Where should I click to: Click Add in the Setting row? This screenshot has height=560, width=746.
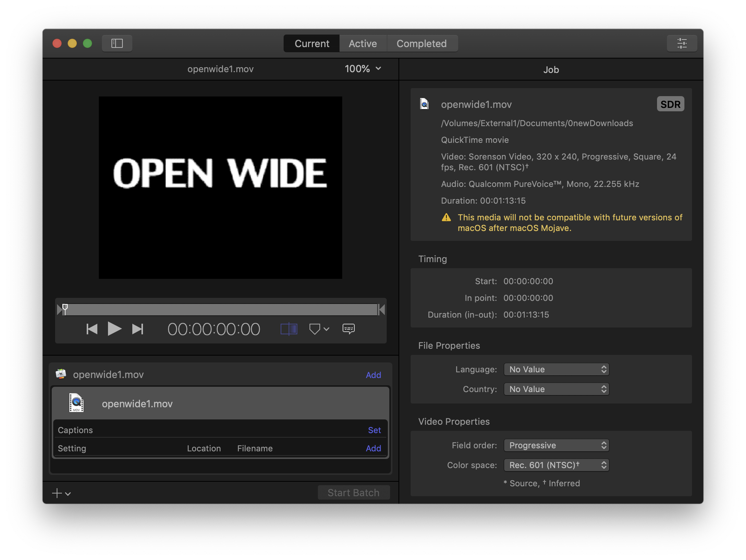click(373, 448)
